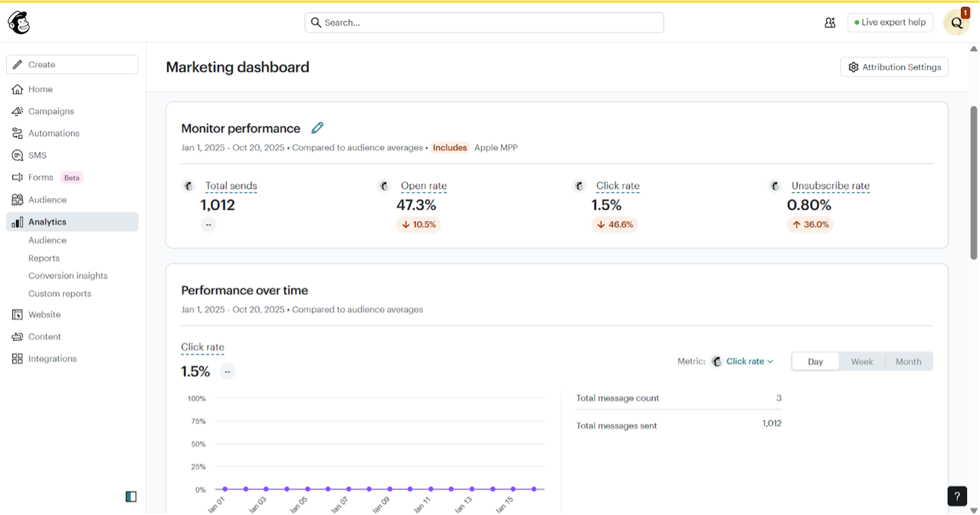Click the Integrations grid icon
Viewport: 980px width, 515px height.
17,359
